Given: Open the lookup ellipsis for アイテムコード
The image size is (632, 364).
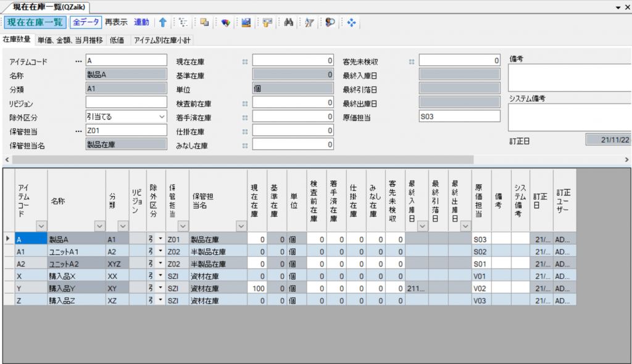Looking at the screenshot, I should pyautogui.click(x=78, y=61).
